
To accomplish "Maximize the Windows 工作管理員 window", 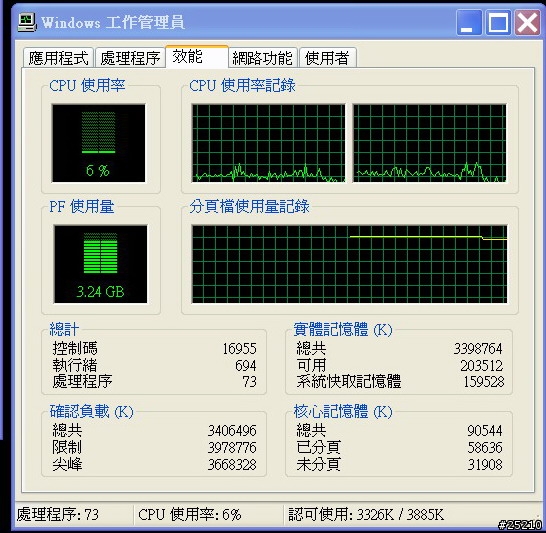I will click(498, 22).
